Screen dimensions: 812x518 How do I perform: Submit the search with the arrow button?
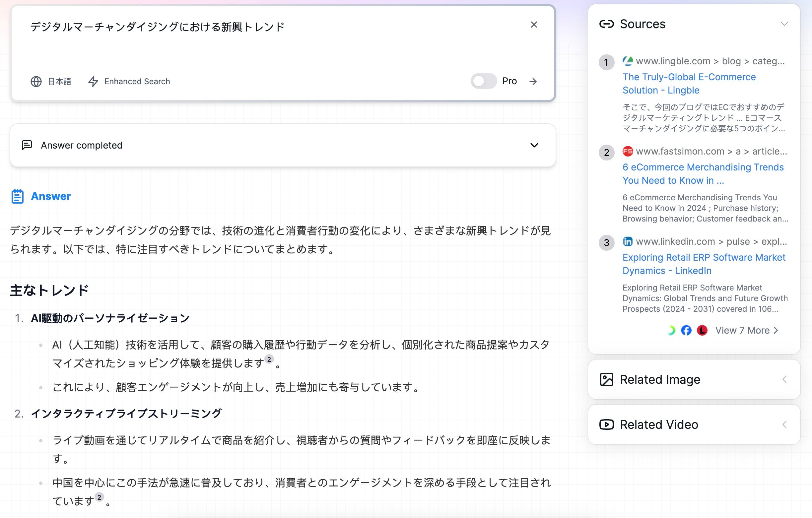pyautogui.click(x=533, y=81)
